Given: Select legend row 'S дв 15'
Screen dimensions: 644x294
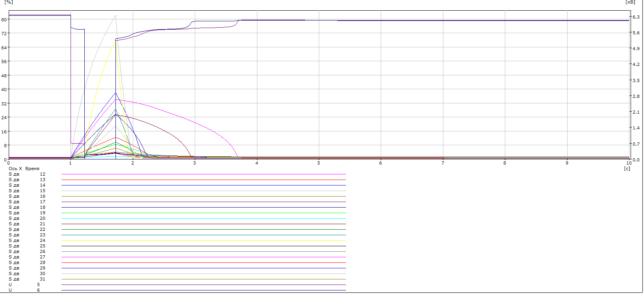Looking at the screenshot, I should (x=27, y=191).
